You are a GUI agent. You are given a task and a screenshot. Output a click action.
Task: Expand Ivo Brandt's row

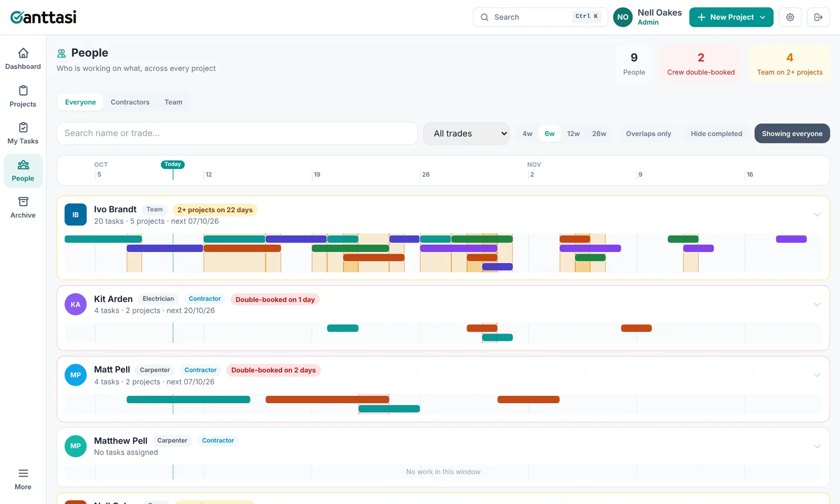[817, 215]
